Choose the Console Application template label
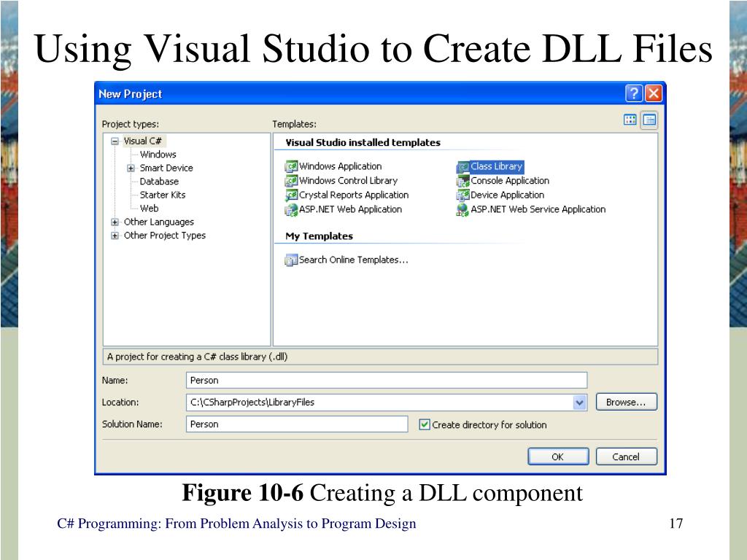The image size is (747, 560). point(510,181)
